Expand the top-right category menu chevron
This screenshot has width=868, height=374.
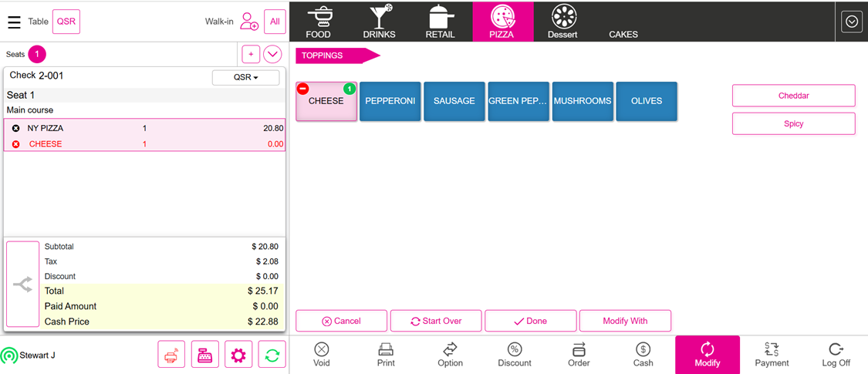pos(851,22)
